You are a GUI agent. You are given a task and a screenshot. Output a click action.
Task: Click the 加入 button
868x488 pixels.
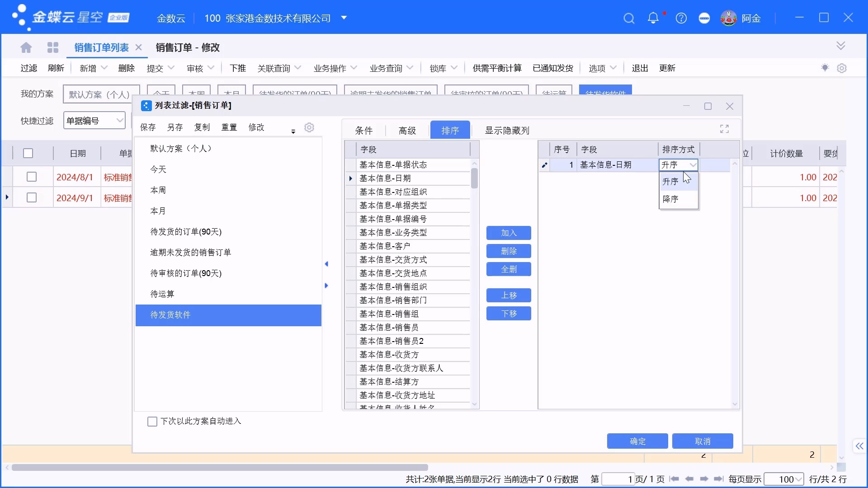509,233
